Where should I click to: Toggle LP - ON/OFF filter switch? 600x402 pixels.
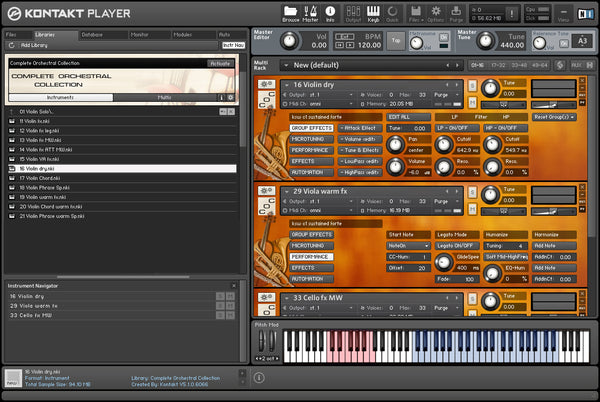click(x=453, y=127)
